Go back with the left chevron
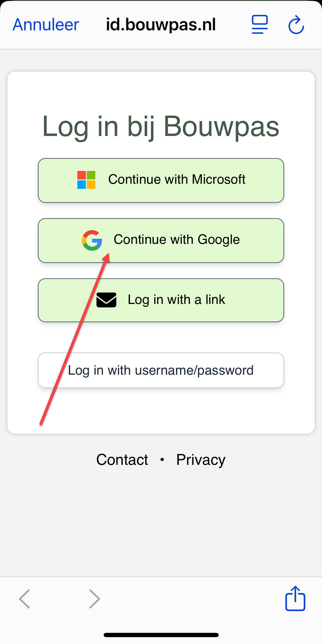Viewport: 322px width, 644px height. tap(25, 599)
